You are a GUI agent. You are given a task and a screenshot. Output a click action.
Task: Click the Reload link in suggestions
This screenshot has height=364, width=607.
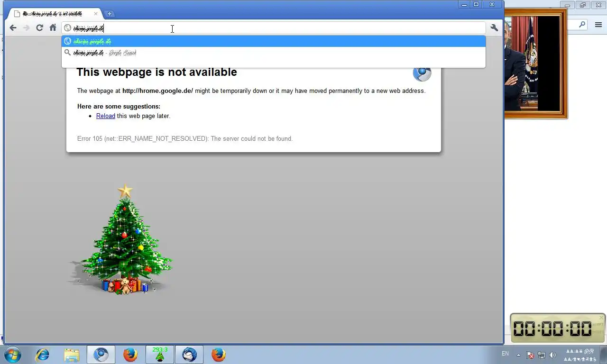point(105,116)
